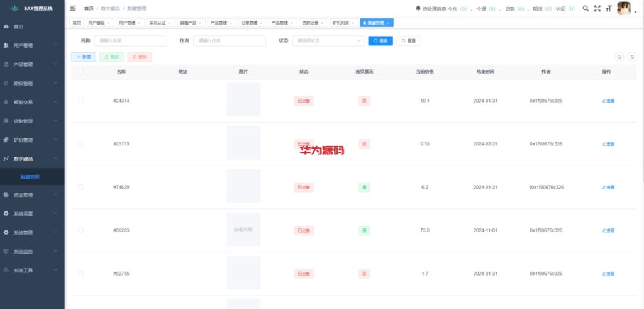Click the 首页 sidebar dashboard icon
Image resolution: width=644 pixels, height=309 pixels.
[x=6, y=26]
